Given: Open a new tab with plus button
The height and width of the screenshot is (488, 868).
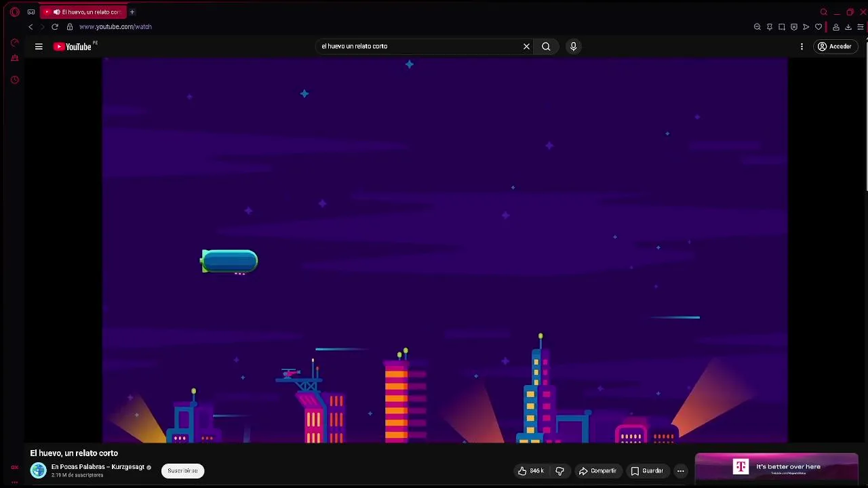Looking at the screenshot, I should tap(132, 12).
